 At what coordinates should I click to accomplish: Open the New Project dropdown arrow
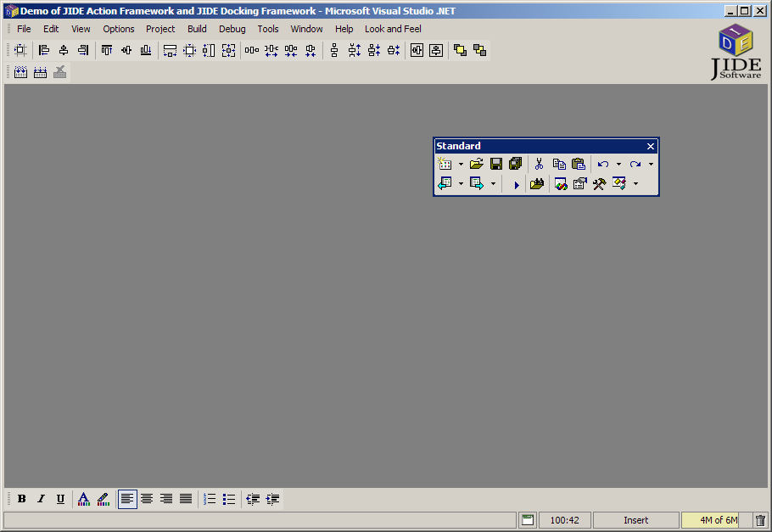click(x=461, y=164)
